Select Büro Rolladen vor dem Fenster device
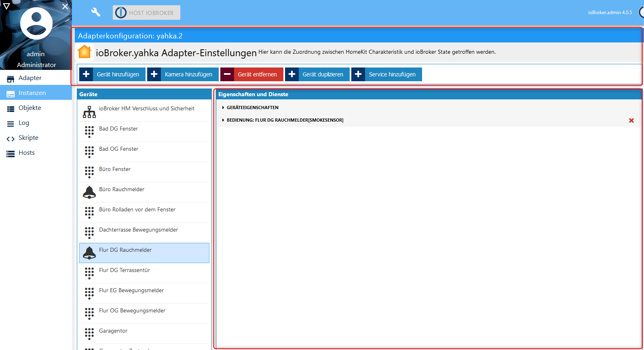 [x=144, y=212]
